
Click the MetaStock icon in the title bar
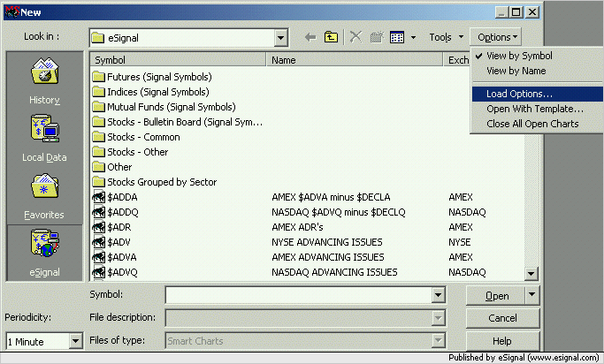(11, 12)
